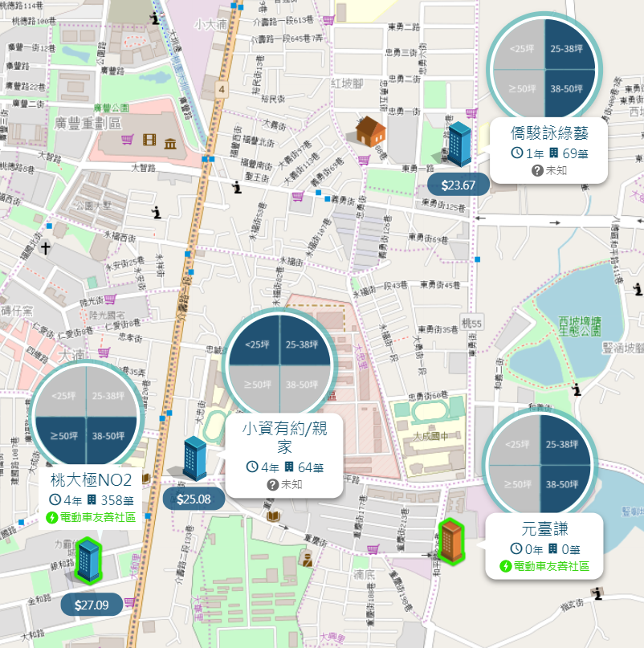This screenshot has height=648, width=644.
Task: Click the 西坡埤塘生態公園 label
Action: [580, 327]
